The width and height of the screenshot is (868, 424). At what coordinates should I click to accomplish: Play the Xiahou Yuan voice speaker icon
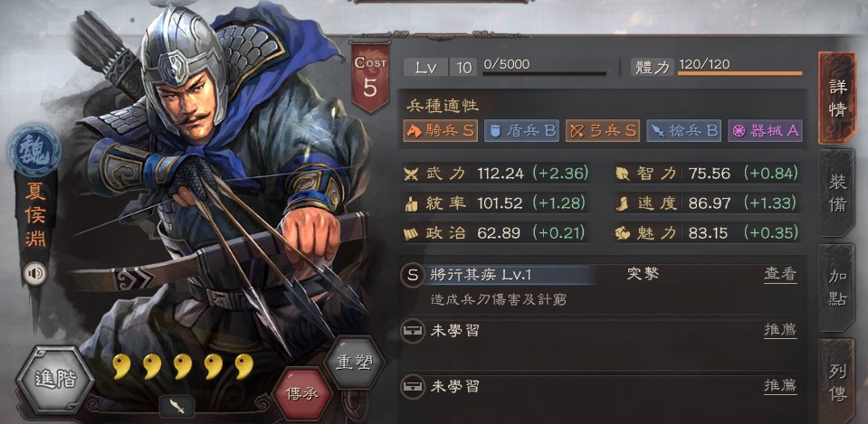[35, 274]
